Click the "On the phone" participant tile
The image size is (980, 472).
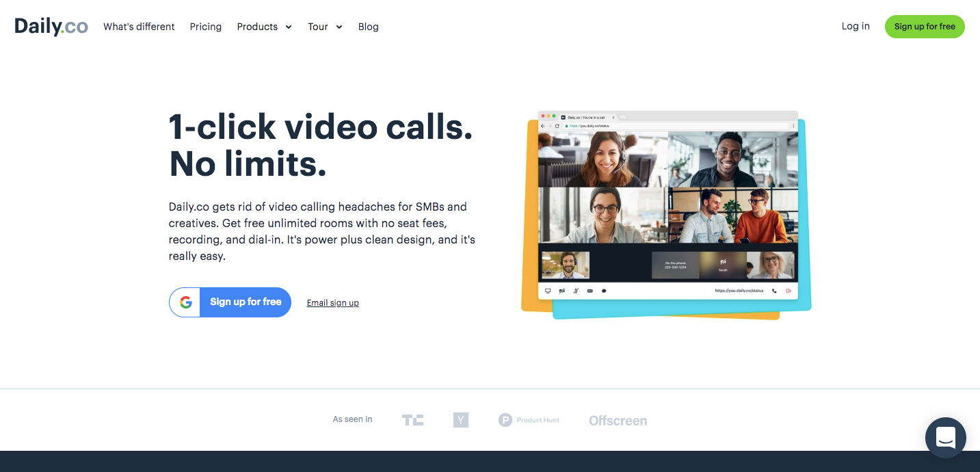pos(675,265)
